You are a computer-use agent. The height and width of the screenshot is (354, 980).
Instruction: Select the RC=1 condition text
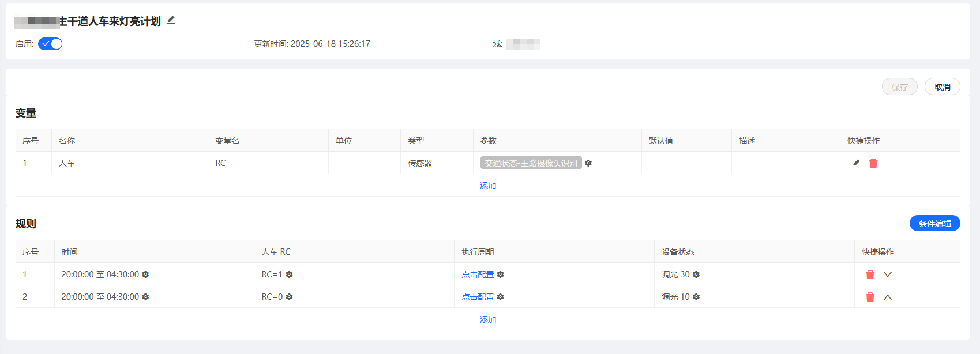(272, 274)
